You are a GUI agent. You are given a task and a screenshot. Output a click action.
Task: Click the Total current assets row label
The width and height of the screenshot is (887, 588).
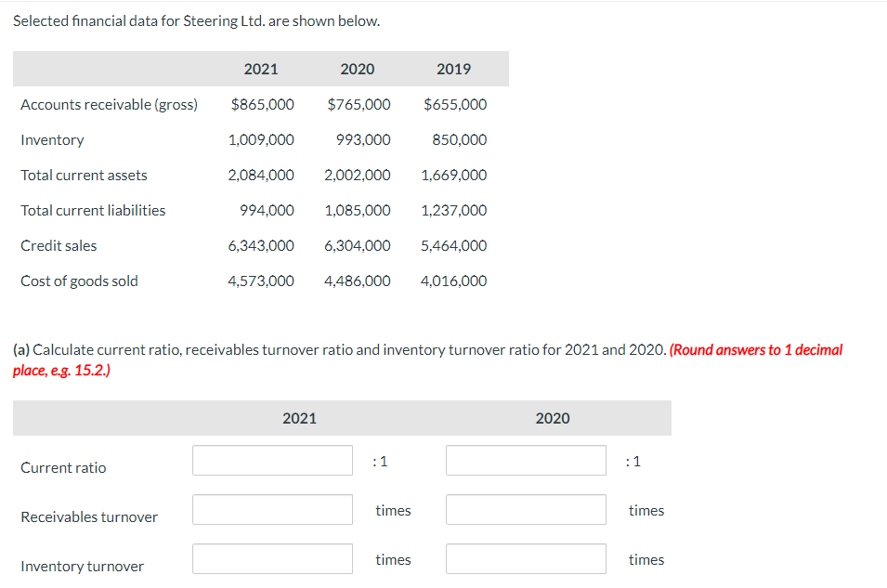point(84,175)
